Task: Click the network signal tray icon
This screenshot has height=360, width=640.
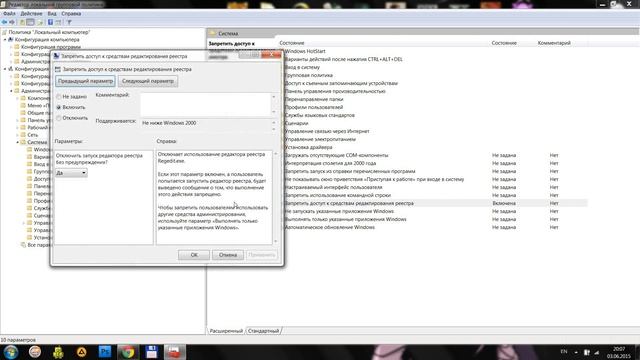Action: tap(596, 352)
